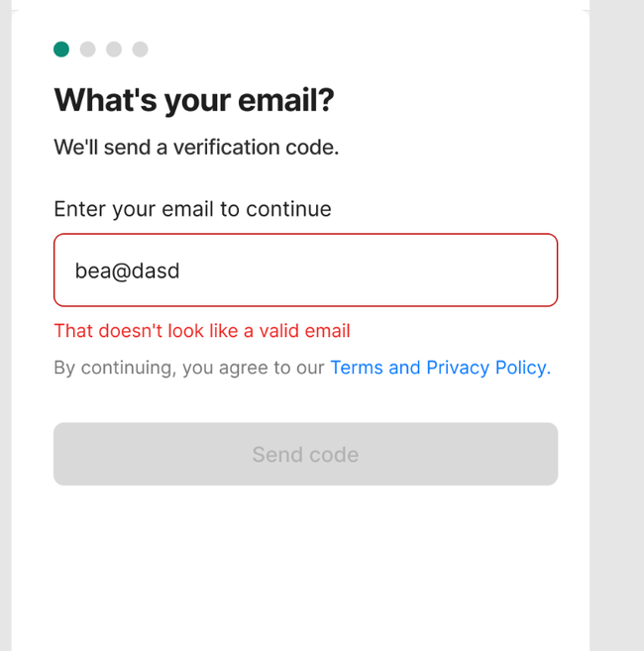Click the green first step indicator dot

[61, 49]
